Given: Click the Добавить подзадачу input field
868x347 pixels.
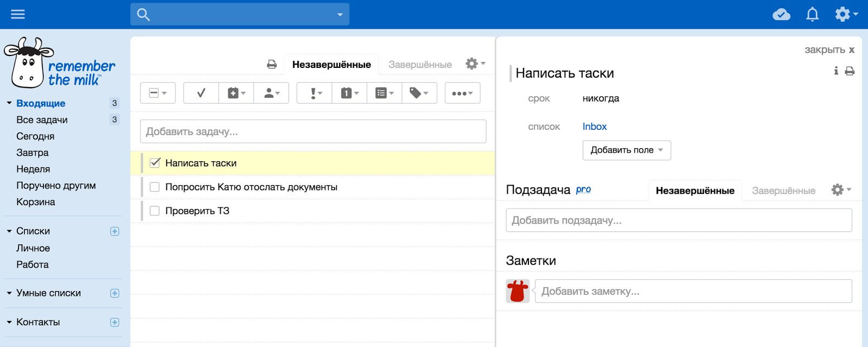Looking at the screenshot, I should click(x=679, y=220).
